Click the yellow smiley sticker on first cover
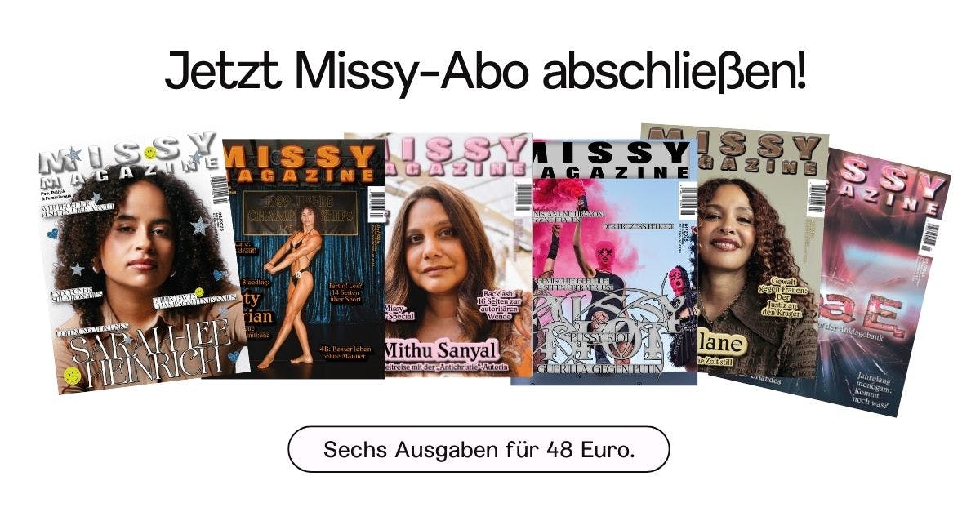This screenshot has width=980, height=512. click(73, 376)
